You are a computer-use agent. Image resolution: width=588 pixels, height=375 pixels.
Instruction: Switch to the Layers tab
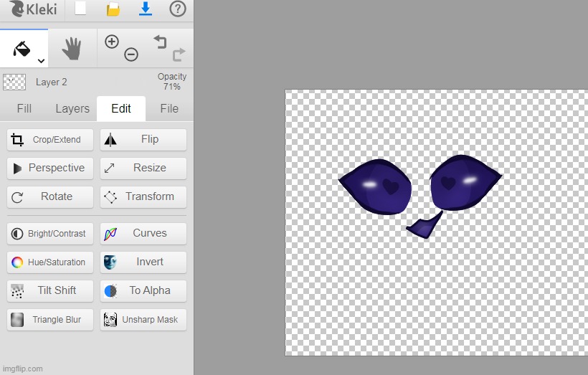click(x=72, y=109)
